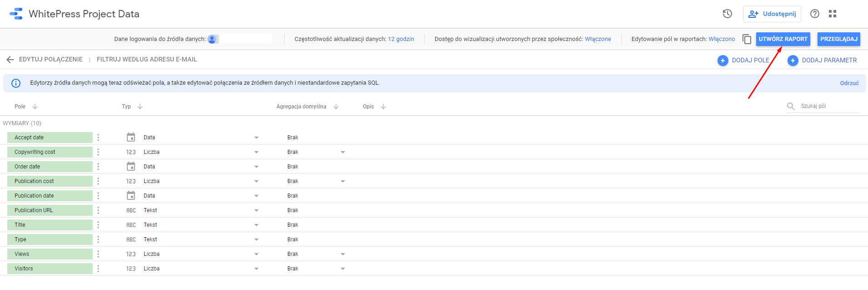Click the Udostępnij share button
Viewport: 868px width, 290px height.
[x=772, y=14]
